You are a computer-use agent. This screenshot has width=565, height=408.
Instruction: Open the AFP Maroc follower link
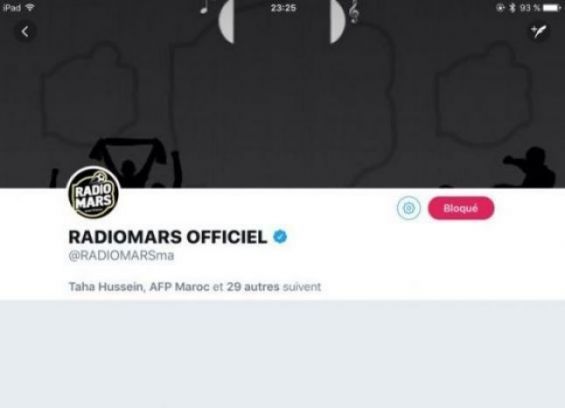point(179,287)
